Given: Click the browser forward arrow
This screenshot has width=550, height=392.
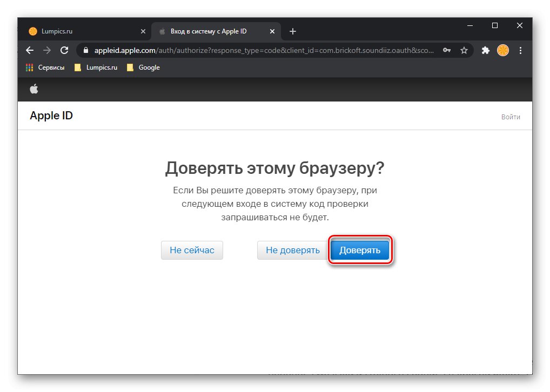Looking at the screenshot, I should [x=46, y=51].
